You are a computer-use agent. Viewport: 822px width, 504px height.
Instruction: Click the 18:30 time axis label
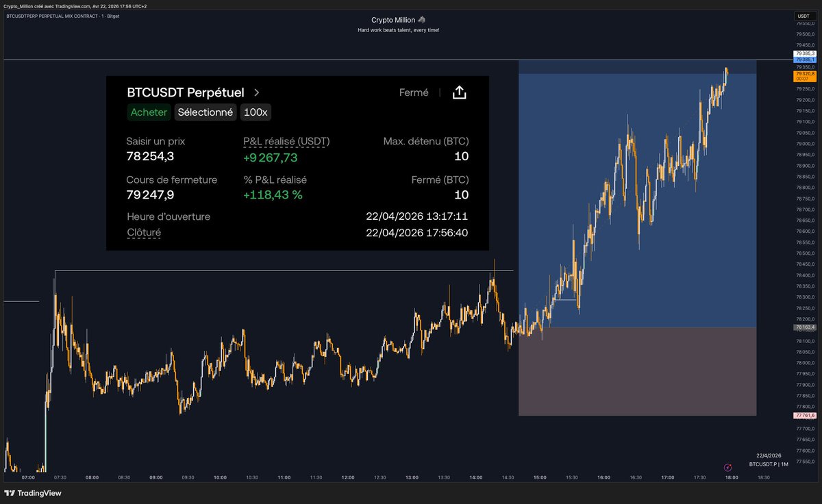tap(763, 478)
